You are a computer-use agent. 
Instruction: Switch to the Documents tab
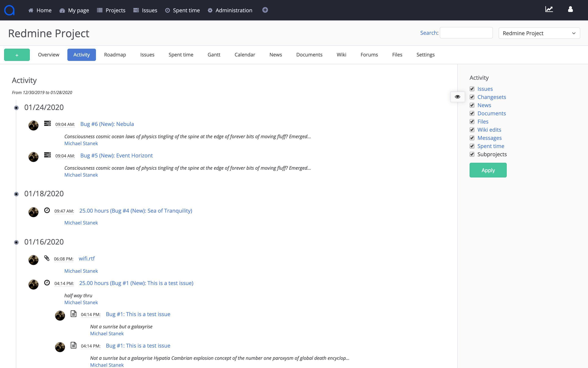309,55
